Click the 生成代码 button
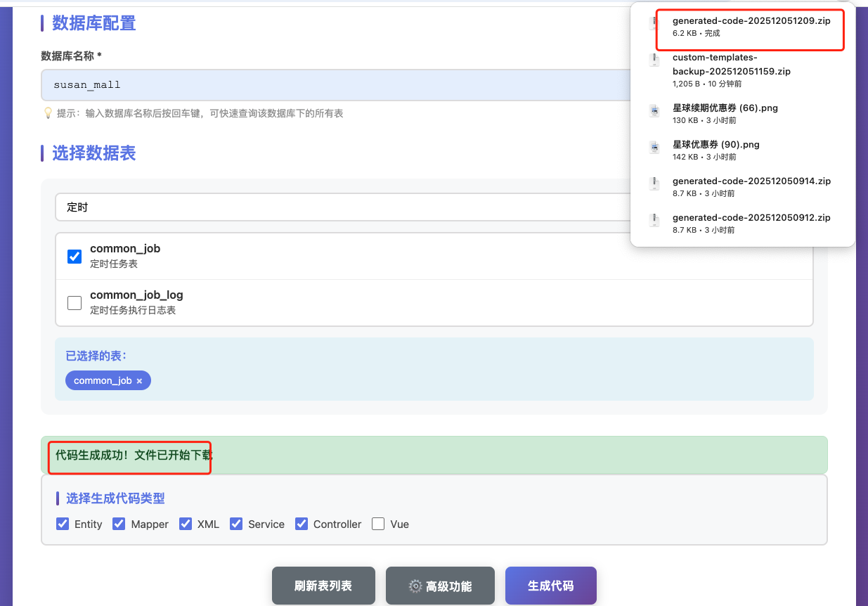 pyautogui.click(x=550, y=586)
